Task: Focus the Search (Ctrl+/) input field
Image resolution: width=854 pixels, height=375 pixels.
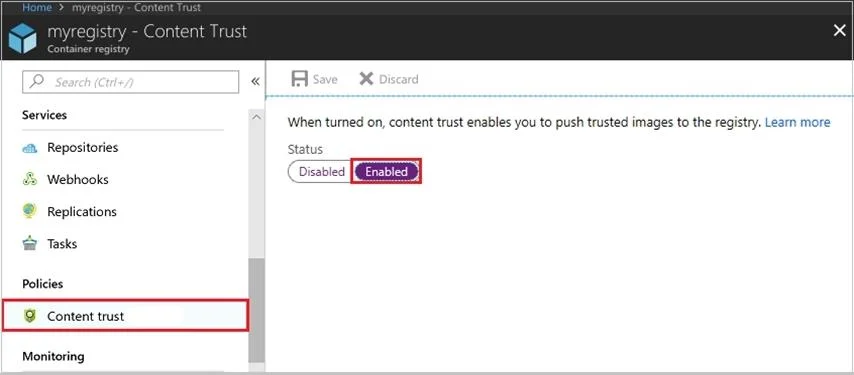Action: 130,82
